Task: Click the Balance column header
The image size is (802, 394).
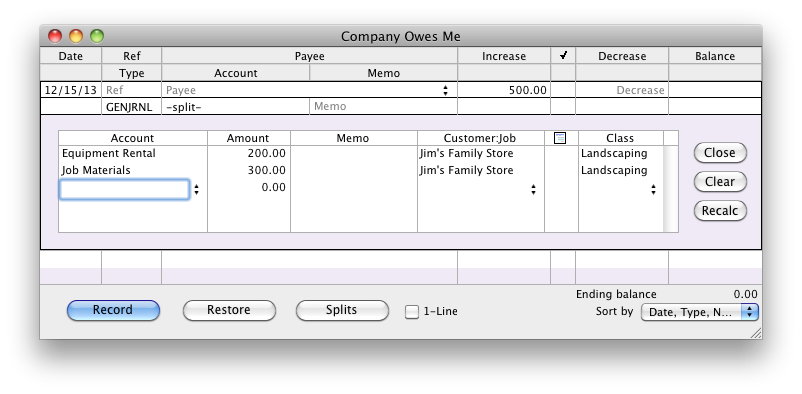Action: (x=715, y=56)
